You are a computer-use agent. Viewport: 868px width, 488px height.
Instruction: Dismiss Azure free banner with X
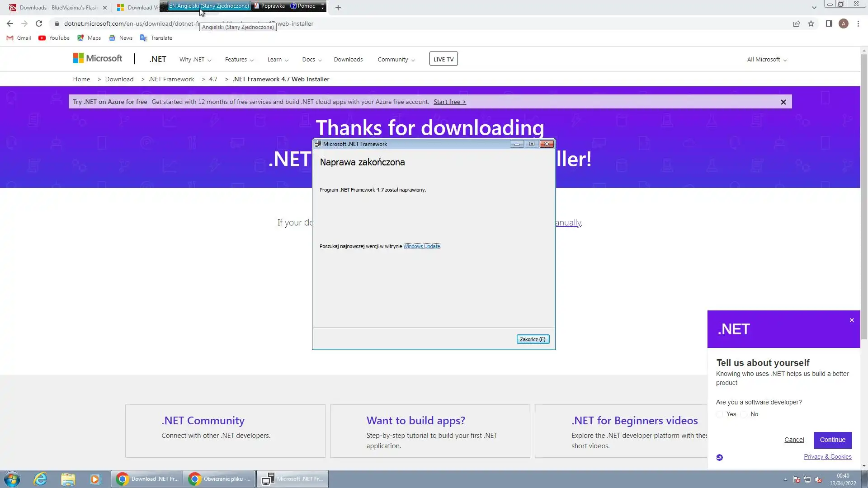[783, 102]
